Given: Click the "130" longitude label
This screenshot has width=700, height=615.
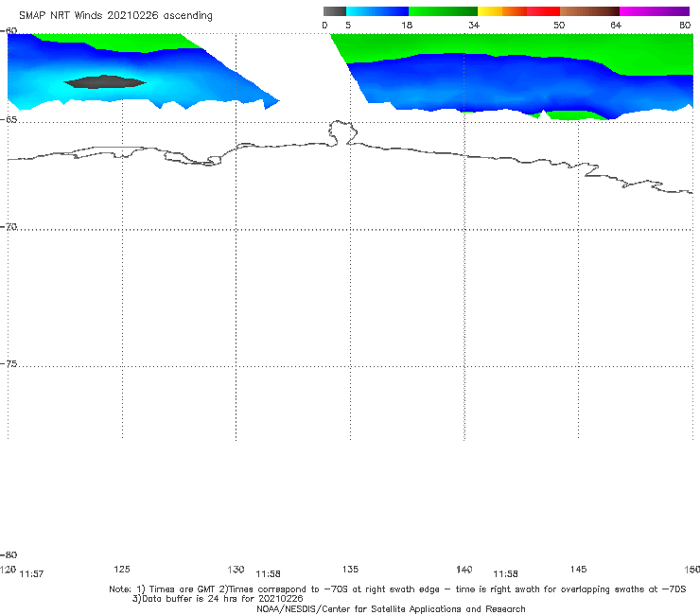Looking at the screenshot, I should 236,569.
